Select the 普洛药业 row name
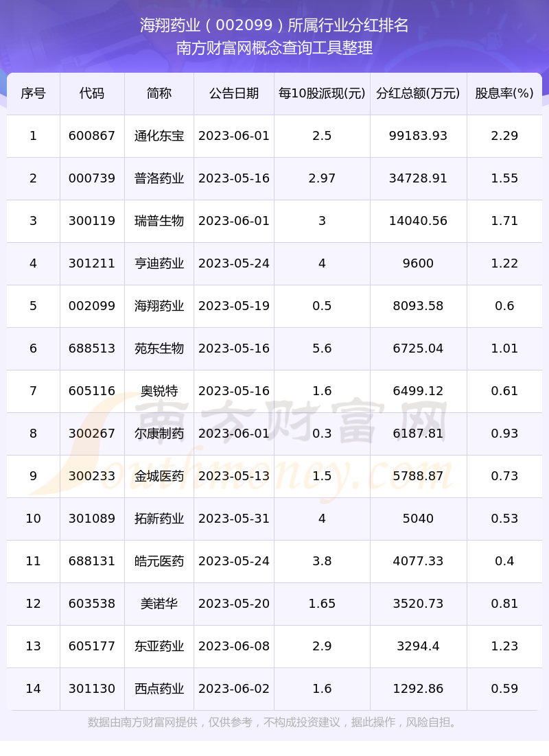The height and width of the screenshot is (756, 549). coord(159,178)
